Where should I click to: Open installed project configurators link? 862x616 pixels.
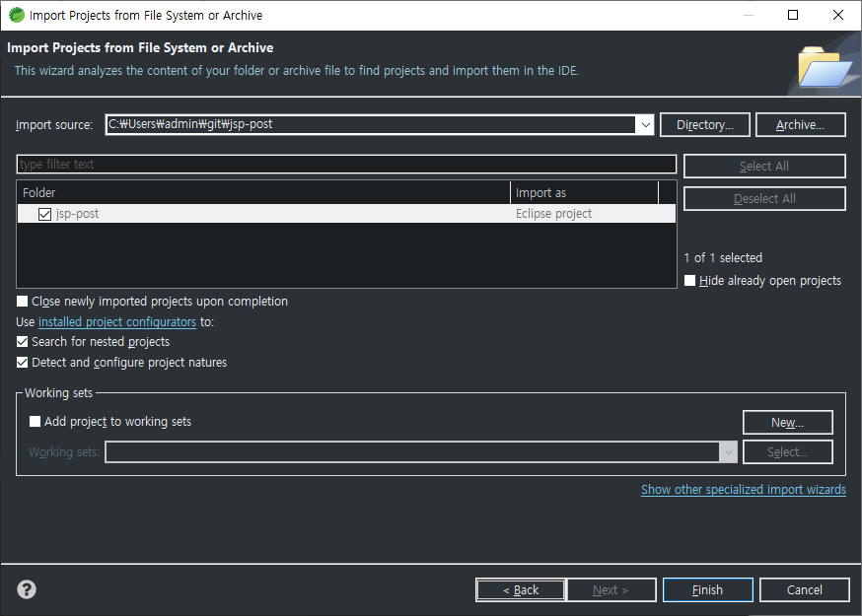(x=117, y=321)
